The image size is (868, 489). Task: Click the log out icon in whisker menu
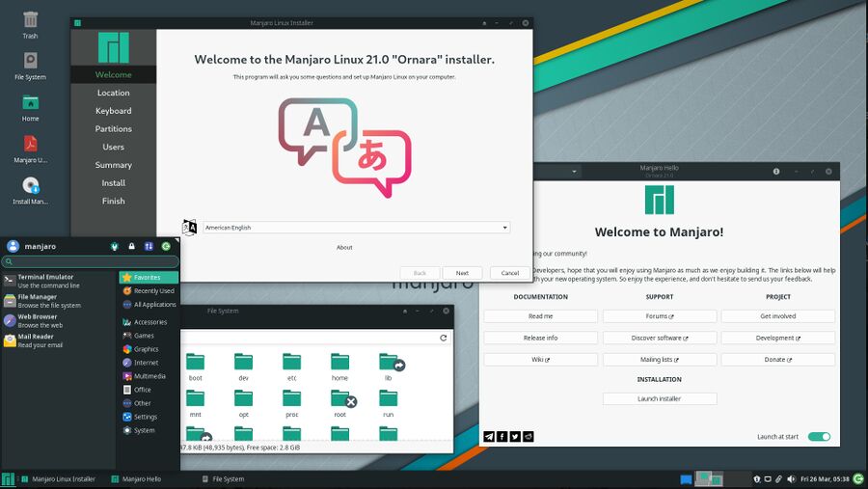(166, 247)
